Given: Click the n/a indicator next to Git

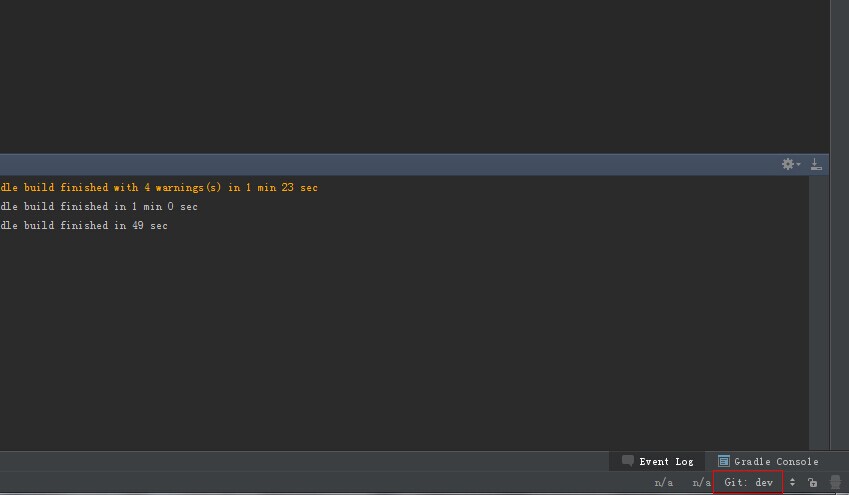Looking at the screenshot, I should click(701, 482).
